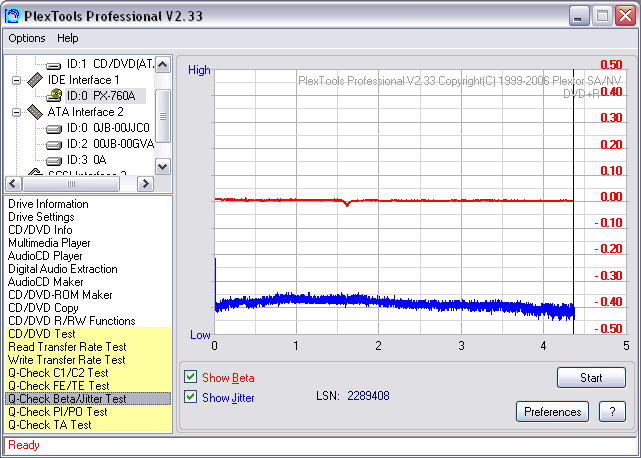Click the PlexTools app icon in title bar
641x458 pixels.
12,16
